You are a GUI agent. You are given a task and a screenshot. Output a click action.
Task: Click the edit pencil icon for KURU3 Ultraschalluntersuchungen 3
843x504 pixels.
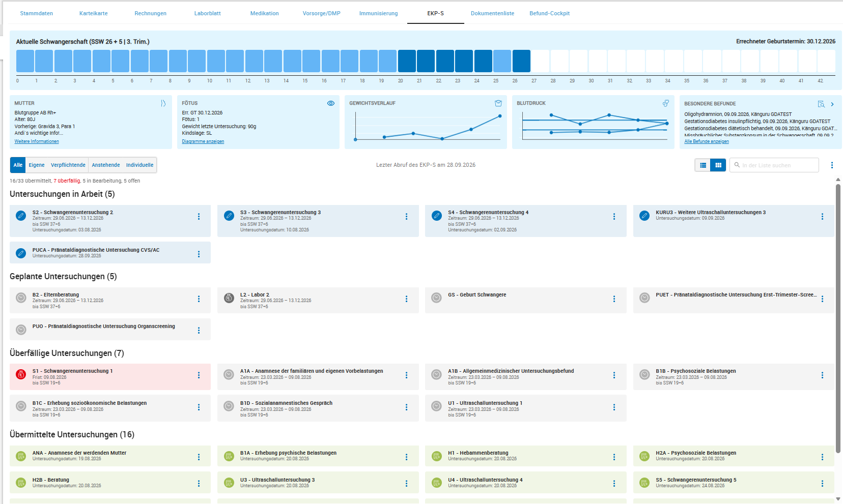pos(644,216)
